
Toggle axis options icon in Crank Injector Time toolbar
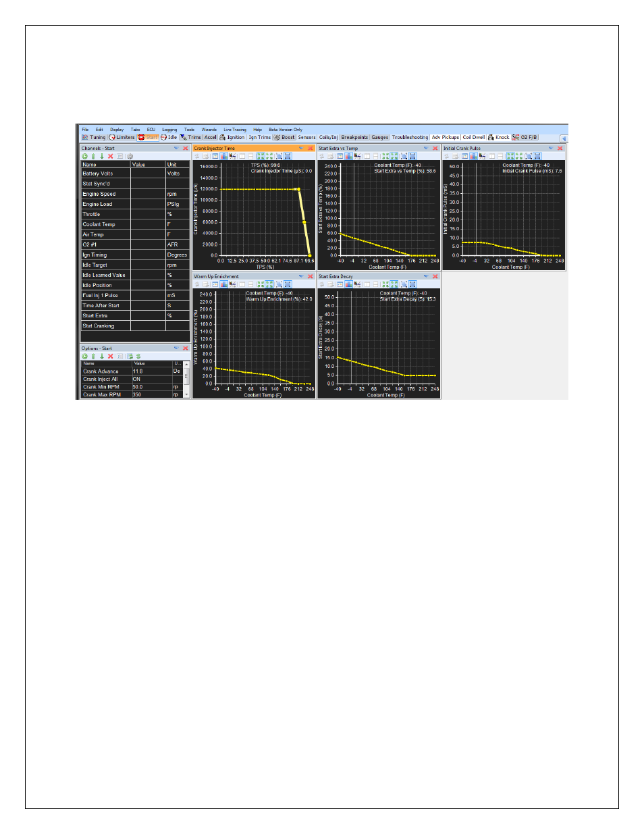pyautogui.click(x=233, y=156)
